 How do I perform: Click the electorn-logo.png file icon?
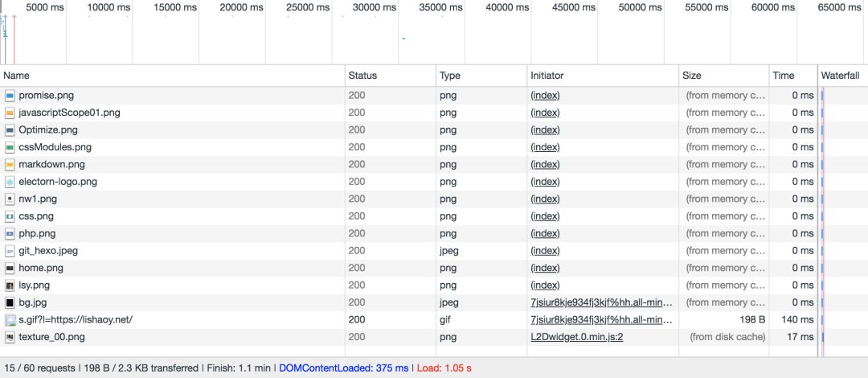point(10,182)
